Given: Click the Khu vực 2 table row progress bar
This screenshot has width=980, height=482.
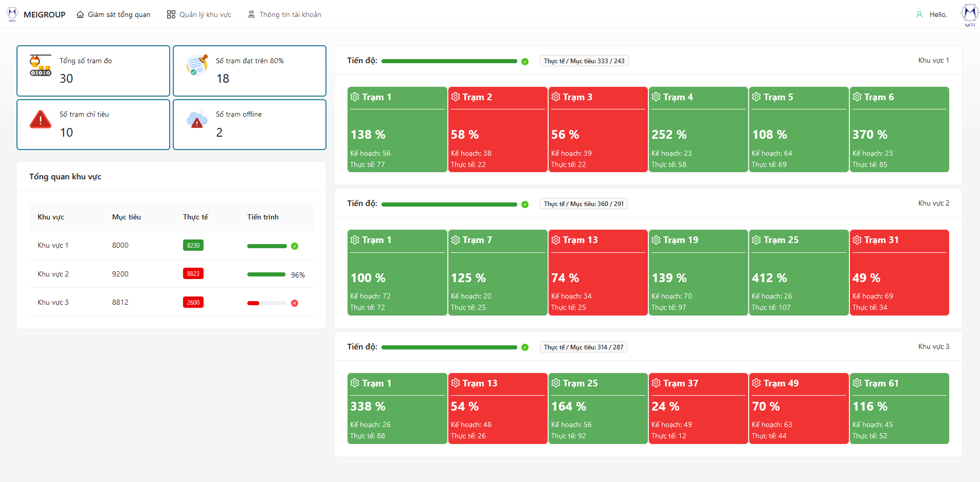Looking at the screenshot, I should (x=266, y=274).
